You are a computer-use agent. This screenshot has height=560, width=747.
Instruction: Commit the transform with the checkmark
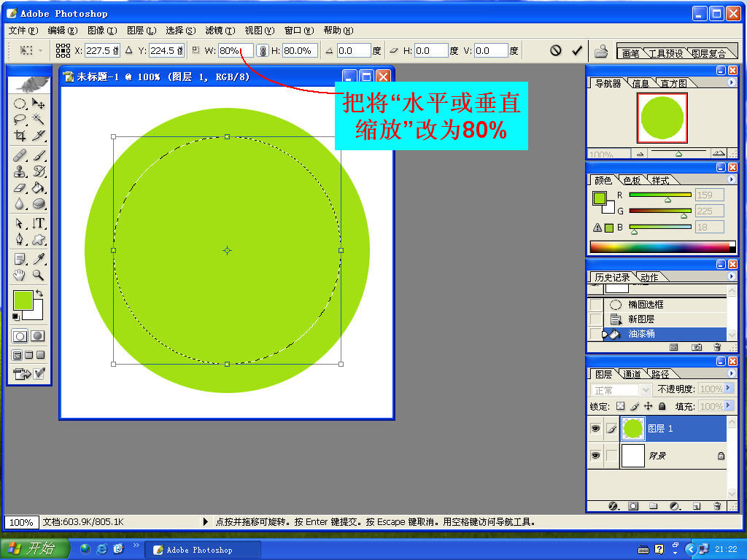click(577, 50)
